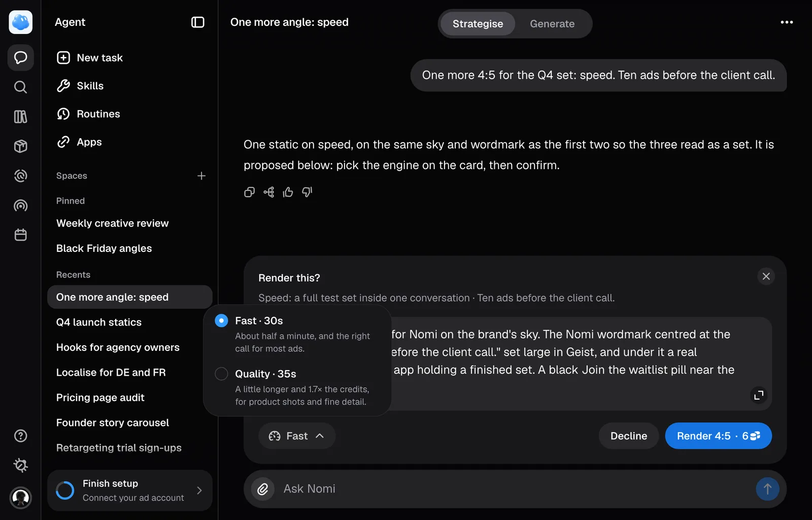Open the Weekly creative review pinned chat

pyautogui.click(x=113, y=223)
